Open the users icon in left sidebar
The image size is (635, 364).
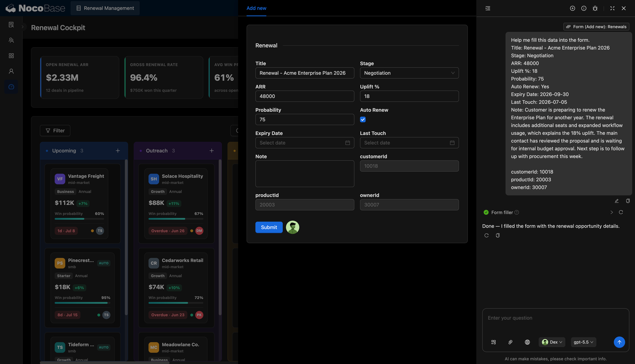point(11,40)
